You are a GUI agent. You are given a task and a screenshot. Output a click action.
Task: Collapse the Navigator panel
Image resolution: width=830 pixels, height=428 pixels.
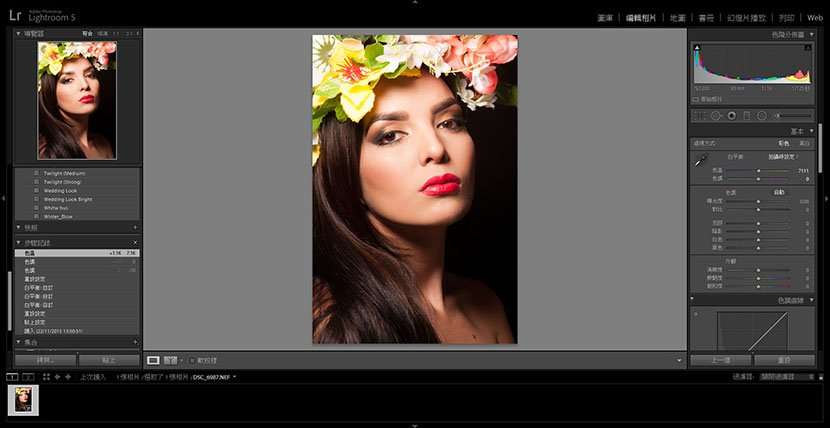[19, 33]
